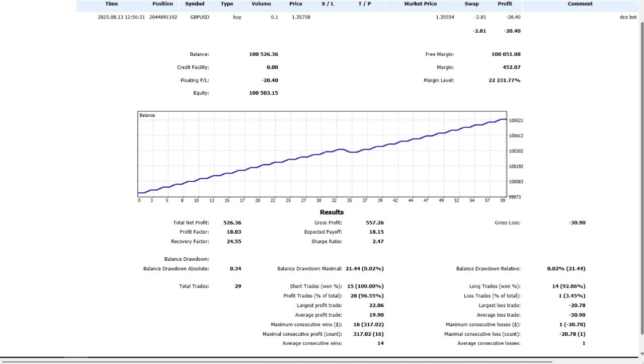This screenshot has height=364, width=644.
Task: Click the Results section heading
Action: [x=332, y=212]
